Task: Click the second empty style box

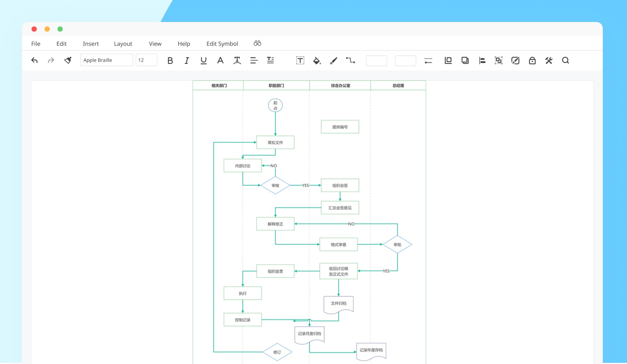Action: coord(406,60)
